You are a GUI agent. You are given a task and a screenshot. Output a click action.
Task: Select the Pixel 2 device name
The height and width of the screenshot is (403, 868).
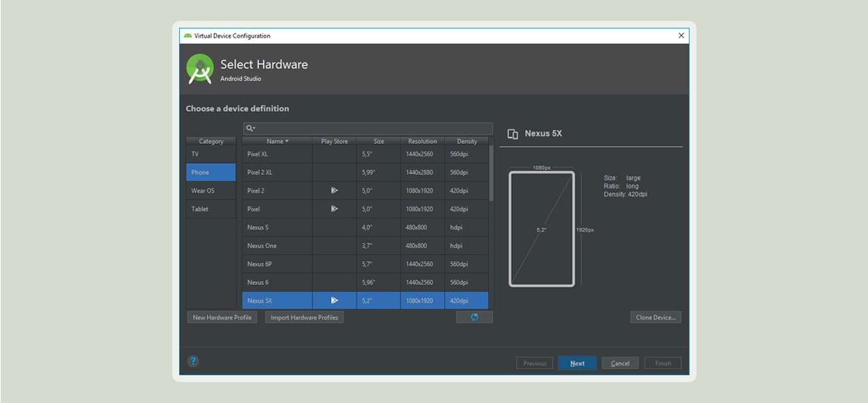point(256,190)
